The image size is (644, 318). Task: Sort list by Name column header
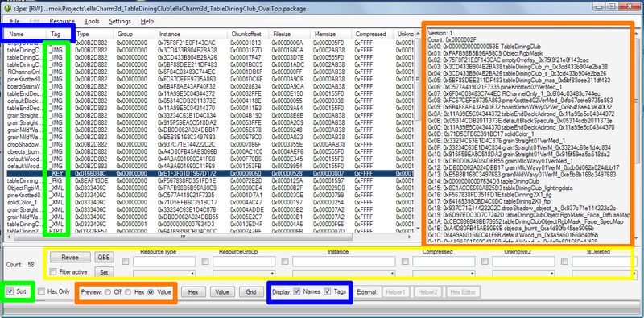pos(26,34)
